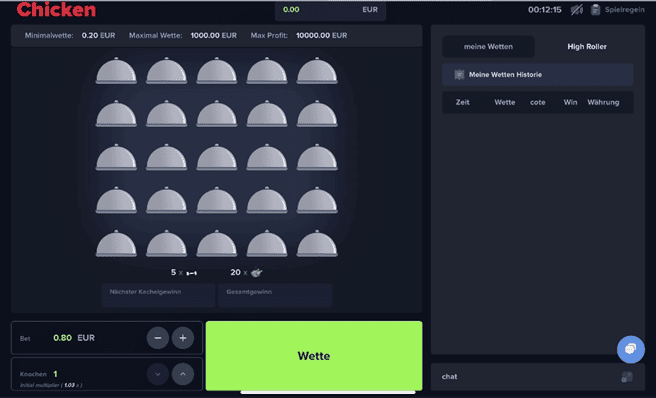Click the Zeit column header
This screenshot has width=656, height=398.
(462, 102)
